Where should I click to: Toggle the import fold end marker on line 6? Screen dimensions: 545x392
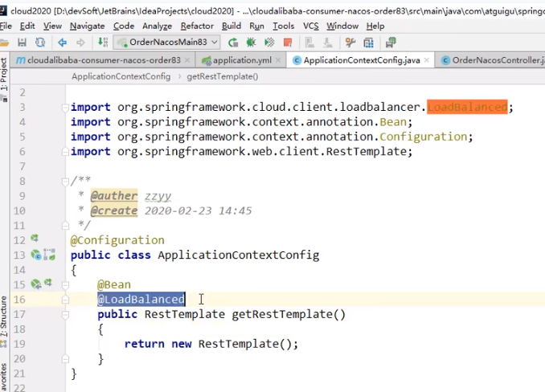[65, 152]
